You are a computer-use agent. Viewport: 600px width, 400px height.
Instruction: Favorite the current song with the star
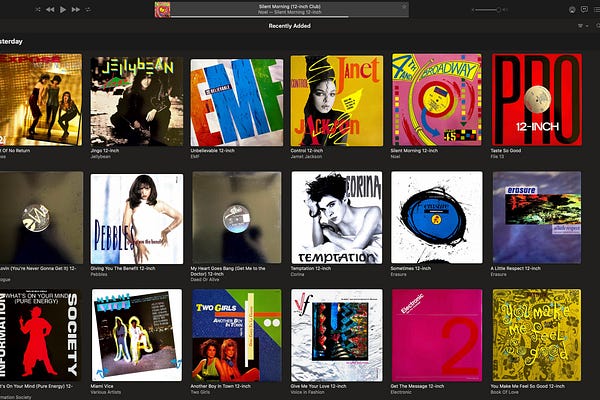pos(404,7)
